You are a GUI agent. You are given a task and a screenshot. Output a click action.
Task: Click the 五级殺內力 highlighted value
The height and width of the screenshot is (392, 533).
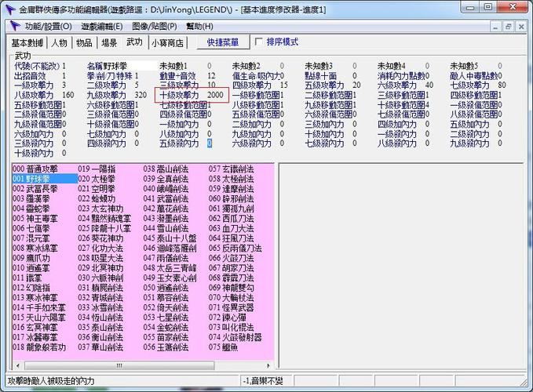tap(210, 143)
